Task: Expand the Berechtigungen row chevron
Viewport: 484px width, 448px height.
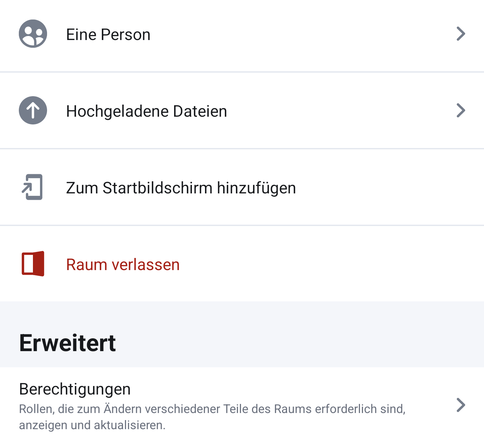Action: click(461, 405)
